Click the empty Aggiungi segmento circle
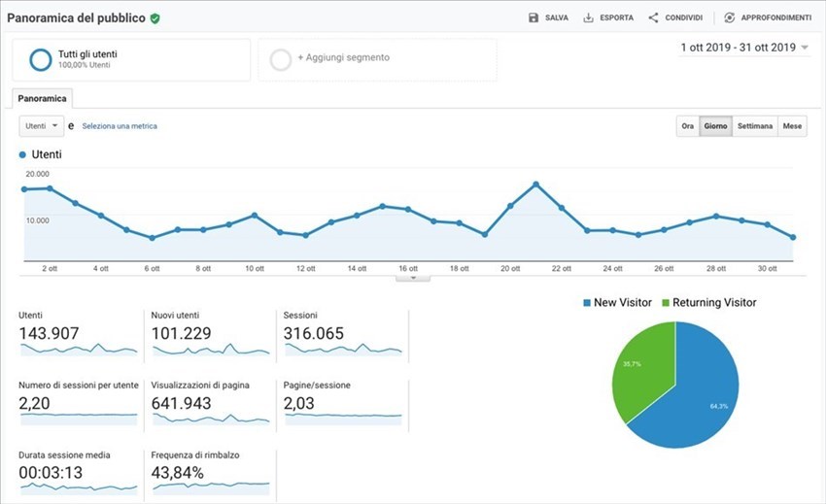Screen dimensions: 826x504 coord(281,59)
